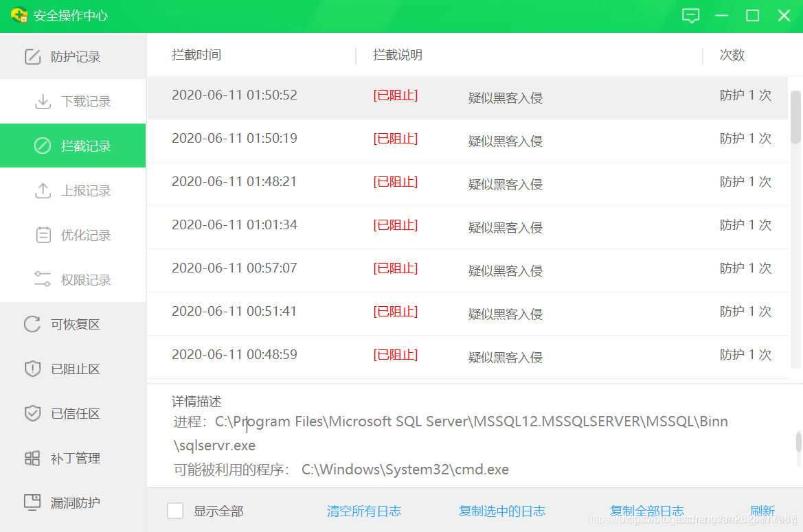Click the 防护记录 edit icon
Screen dimensions: 803x532
click(x=33, y=57)
